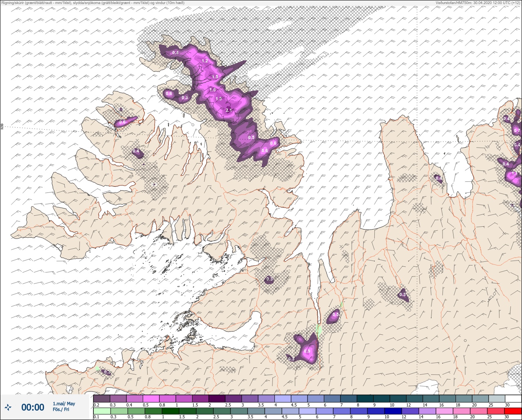522x420 pixels.
Task: Click the map title text 'Rigning/skúrir...'
Action: click(93, 3)
